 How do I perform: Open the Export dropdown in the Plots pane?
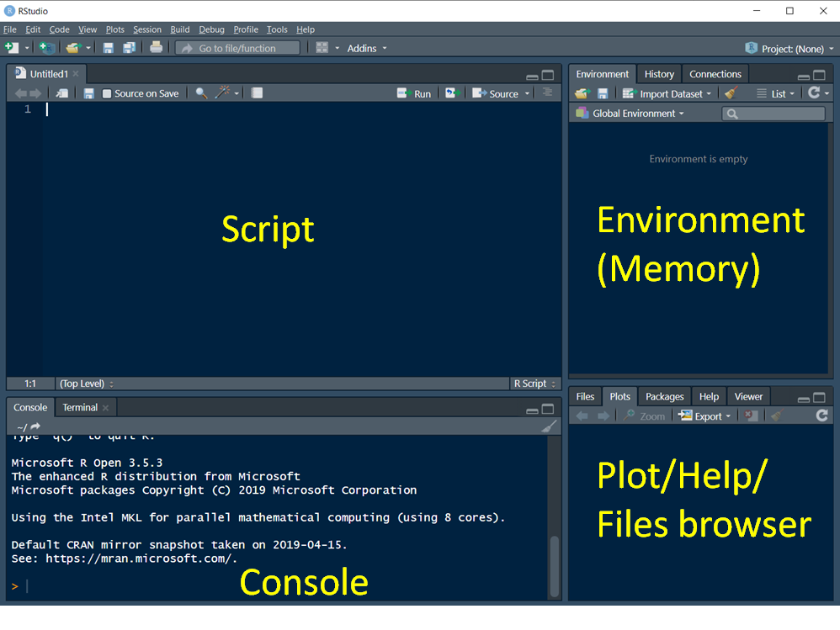click(704, 416)
